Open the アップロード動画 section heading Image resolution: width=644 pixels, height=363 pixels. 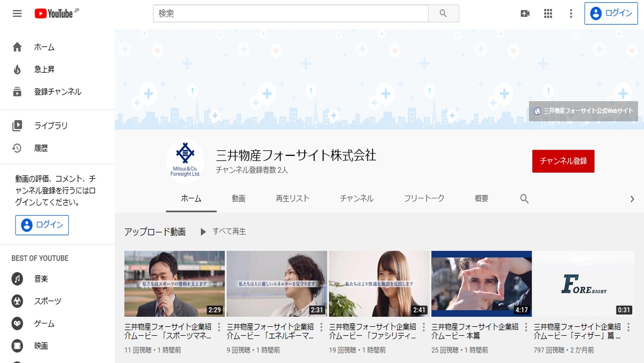[x=155, y=232]
